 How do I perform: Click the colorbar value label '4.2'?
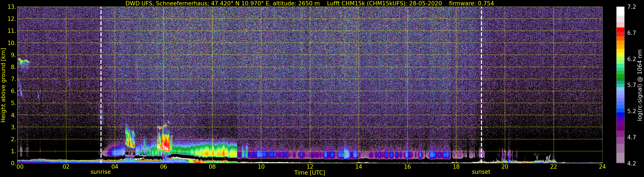click(632, 163)
